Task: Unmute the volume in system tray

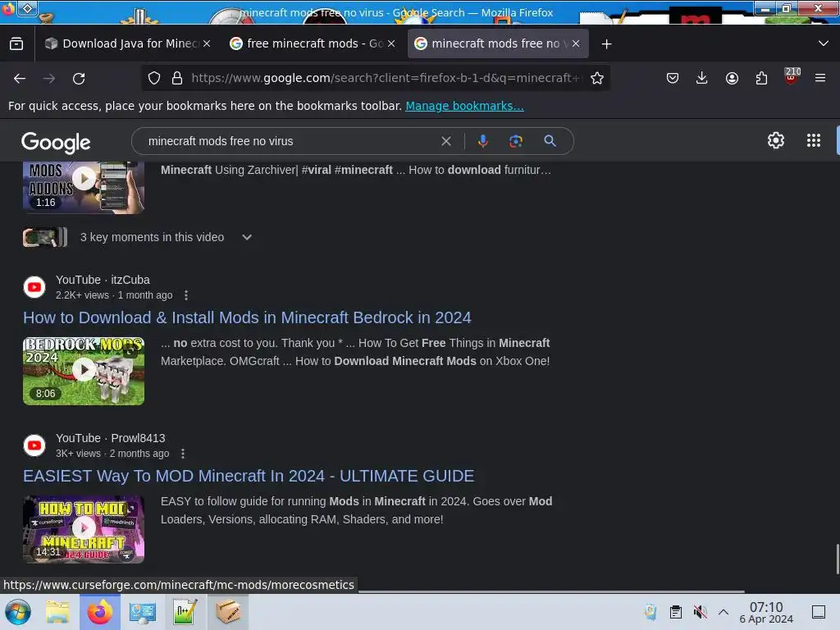Action: (700, 612)
